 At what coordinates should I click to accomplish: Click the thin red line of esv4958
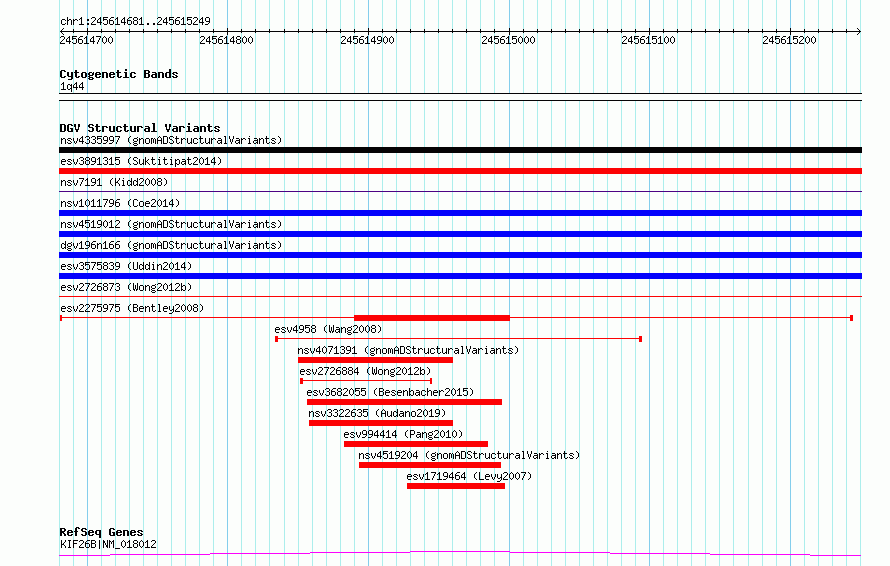click(x=459, y=339)
